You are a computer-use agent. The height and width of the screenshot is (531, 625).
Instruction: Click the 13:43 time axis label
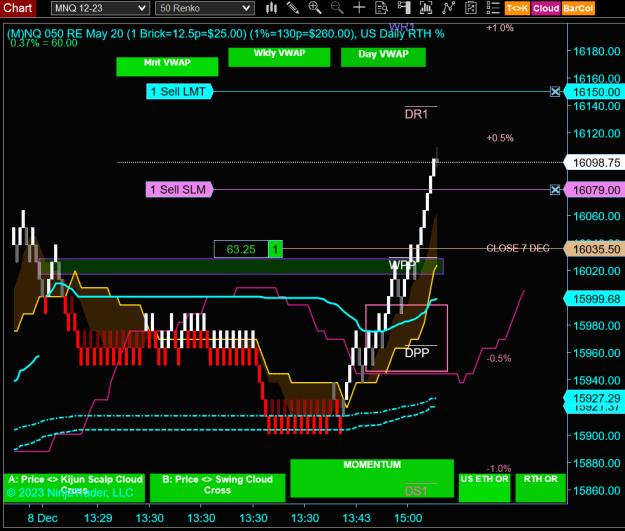356,518
